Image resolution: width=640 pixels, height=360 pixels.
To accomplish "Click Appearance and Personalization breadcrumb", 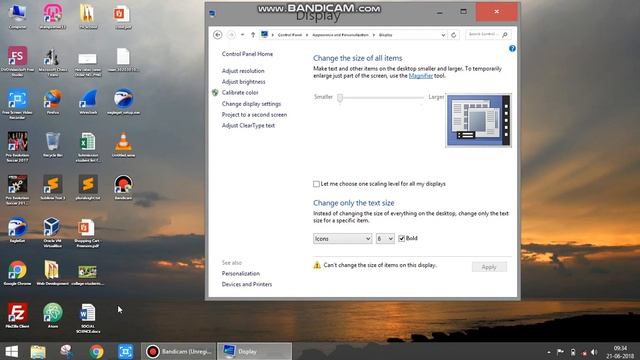I will 340,35.
